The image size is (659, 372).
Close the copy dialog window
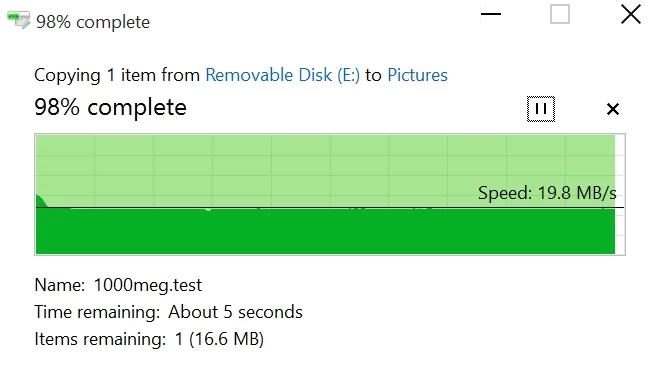(631, 14)
